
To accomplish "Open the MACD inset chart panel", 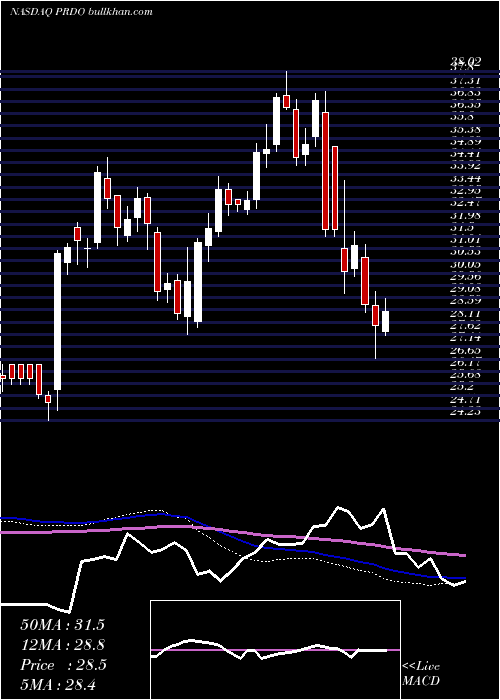I will click(x=275, y=650).
